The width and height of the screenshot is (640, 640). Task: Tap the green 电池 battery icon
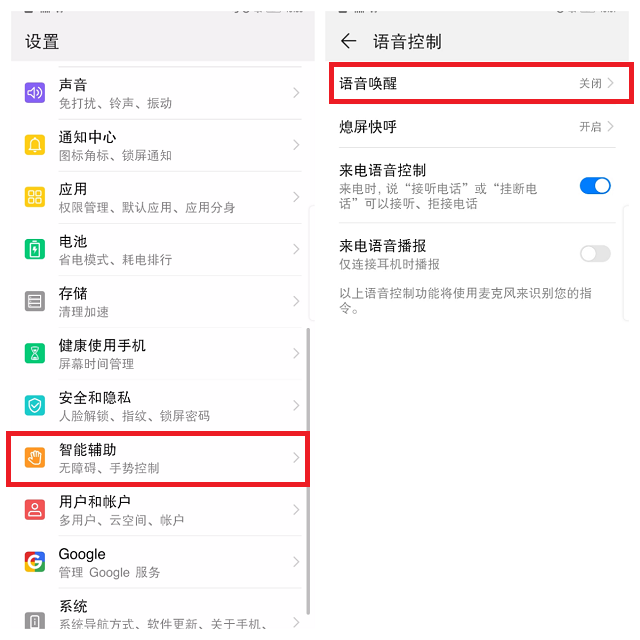tap(35, 249)
